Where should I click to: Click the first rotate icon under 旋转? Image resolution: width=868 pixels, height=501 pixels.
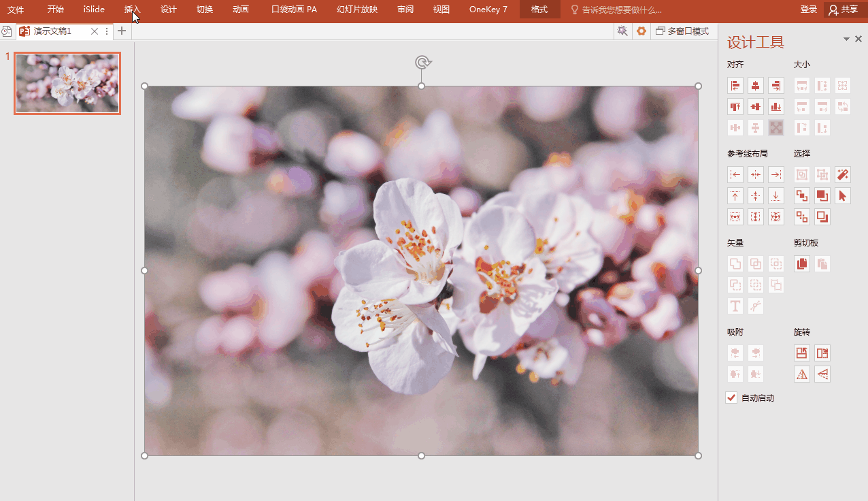pos(802,353)
